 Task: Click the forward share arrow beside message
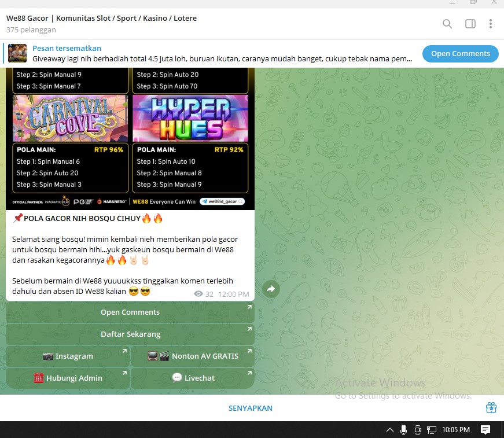(271, 289)
